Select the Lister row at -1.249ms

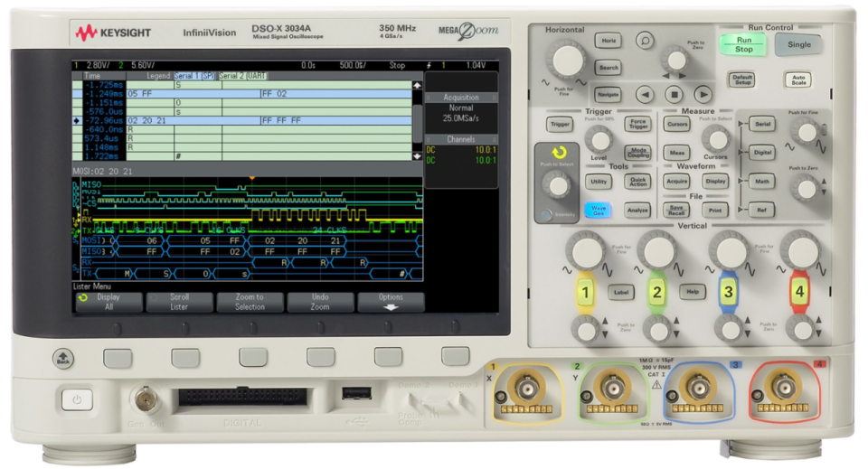click(x=242, y=94)
